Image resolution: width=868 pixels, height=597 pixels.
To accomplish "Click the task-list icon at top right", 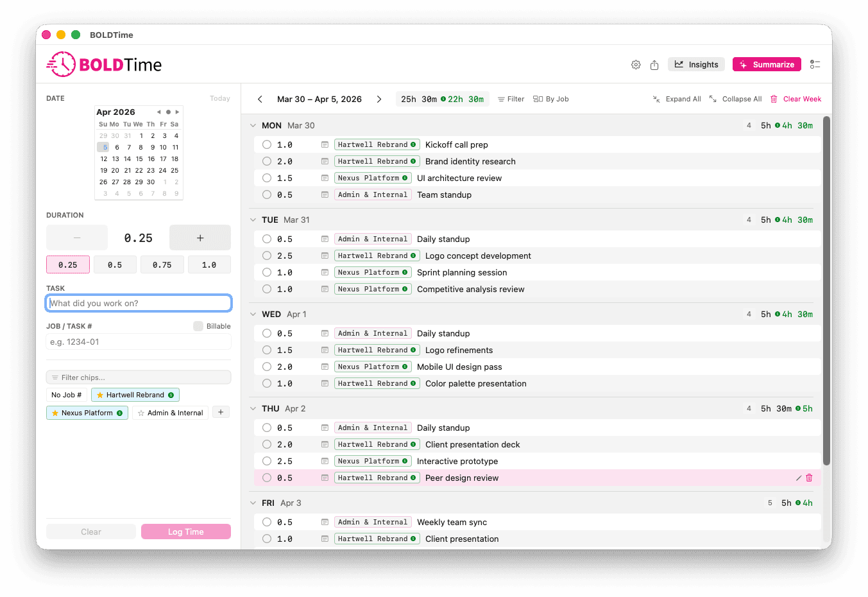I will coord(815,64).
